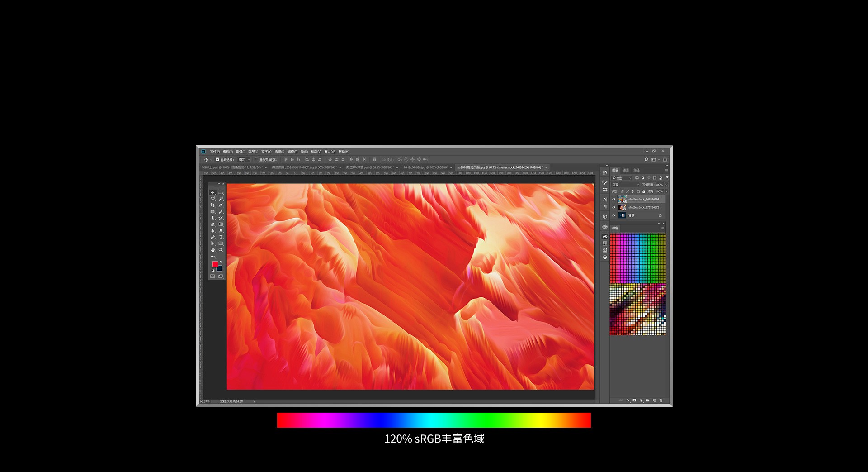
Task: Click the delete layer trash button
Action: click(660, 400)
